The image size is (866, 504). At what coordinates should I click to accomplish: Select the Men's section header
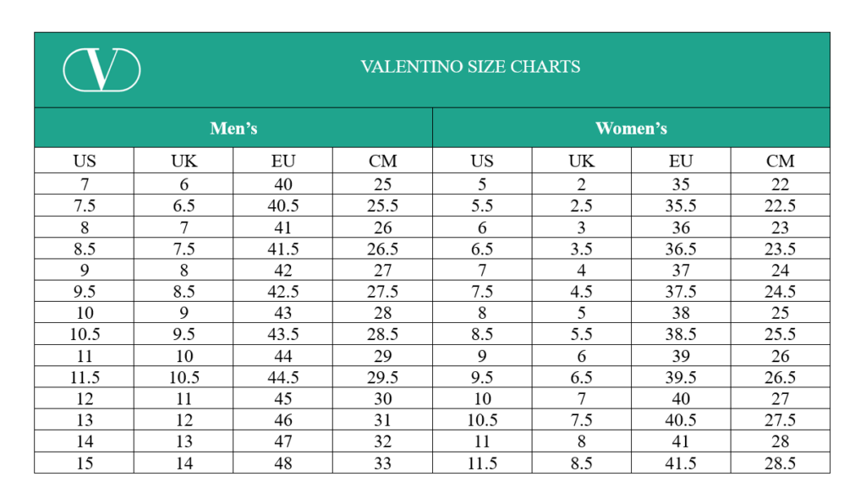pyautogui.click(x=233, y=128)
